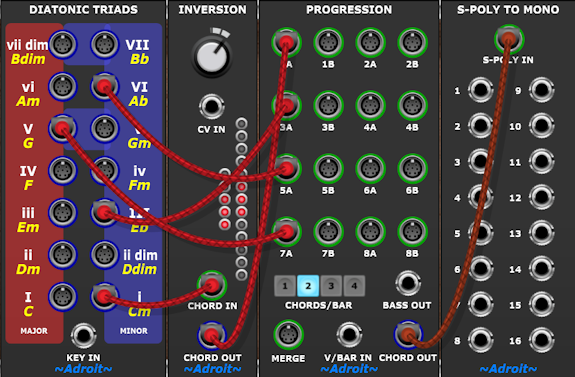Image resolution: width=575 pixels, height=377 pixels.
Task: Select Chords/Bar button 2
Action: (x=308, y=286)
